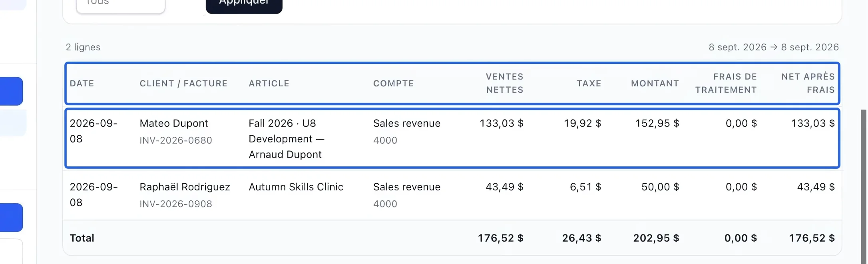Select client name Mateo Dupont
Viewport: 868px width, 264px height.
[174, 123]
